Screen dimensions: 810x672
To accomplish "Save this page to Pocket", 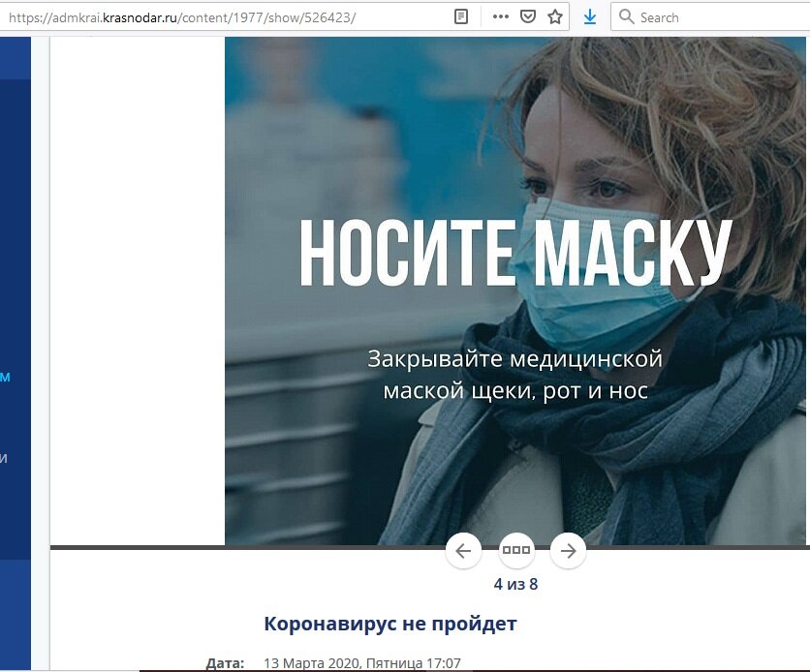I will pos(527,15).
